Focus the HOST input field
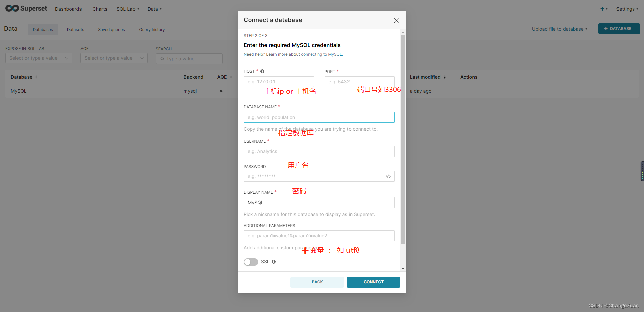This screenshot has height=312, width=644. (x=279, y=82)
